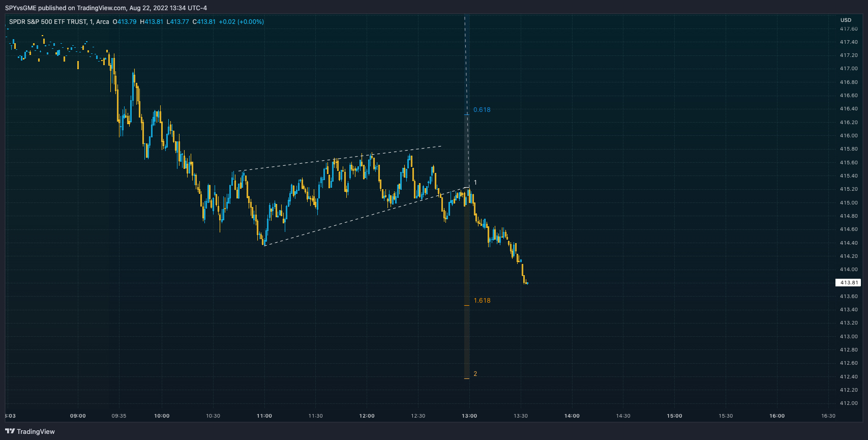Image resolution: width=868 pixels, height=440 pixels.
Task: Click the 413.60 price axis label
Action: [x=849, y=297]
